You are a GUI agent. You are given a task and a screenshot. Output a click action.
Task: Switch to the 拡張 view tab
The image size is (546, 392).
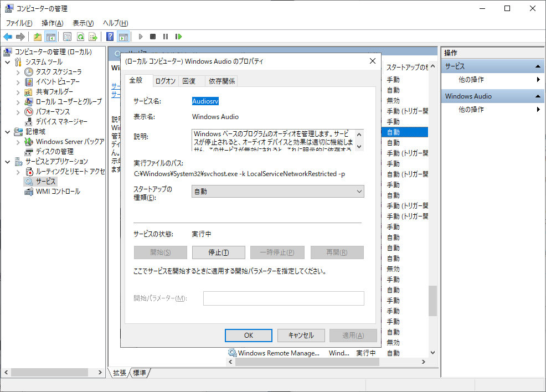(x=120, y=373)
